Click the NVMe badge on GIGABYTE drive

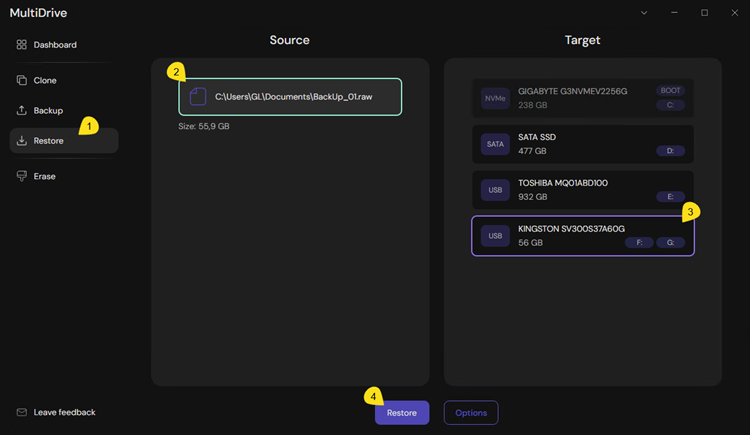coord(495,98)
